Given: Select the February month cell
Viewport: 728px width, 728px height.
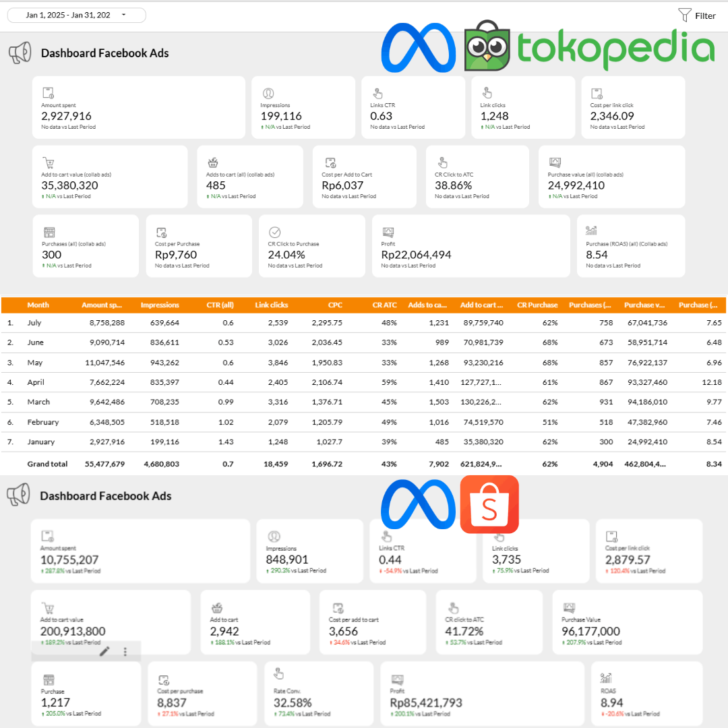Looking at the screenshot, I should click(43, 422).
